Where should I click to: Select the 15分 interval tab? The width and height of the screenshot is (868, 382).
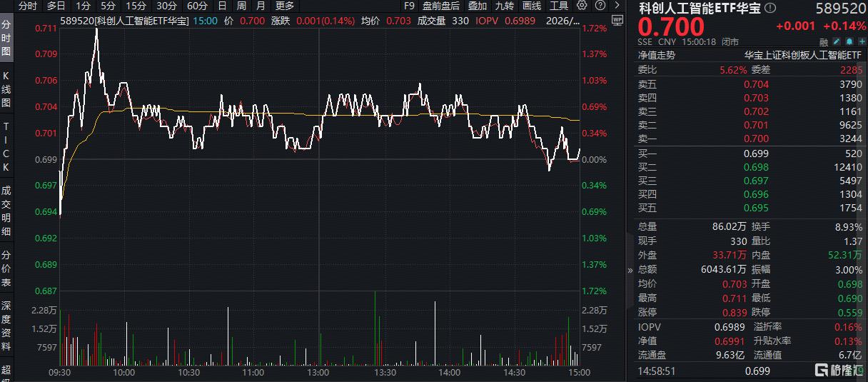click(x=136, y=6)
